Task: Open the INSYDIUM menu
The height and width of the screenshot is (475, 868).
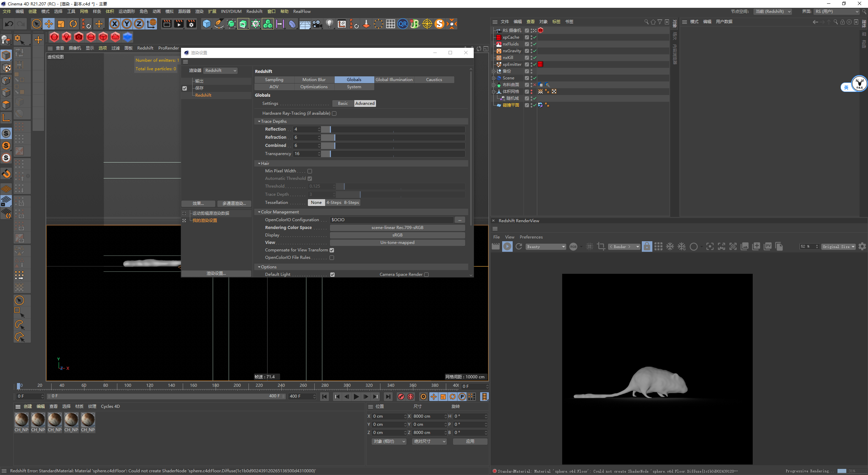Action: [x=231, y=12]
